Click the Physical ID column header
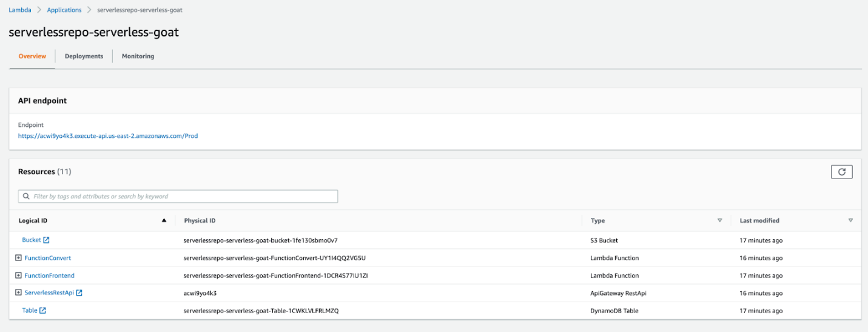This screenshot has height=332, width=868. pos(200,221)
